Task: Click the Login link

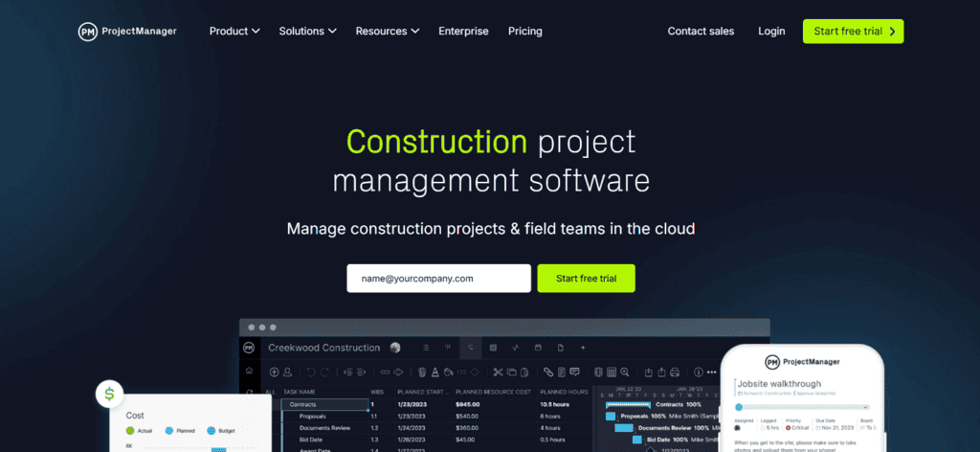Action: pos(771,32)
